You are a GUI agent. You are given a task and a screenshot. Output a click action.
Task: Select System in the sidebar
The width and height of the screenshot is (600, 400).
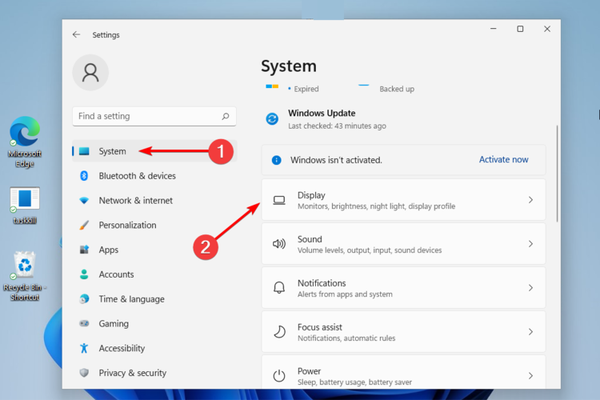112,151
